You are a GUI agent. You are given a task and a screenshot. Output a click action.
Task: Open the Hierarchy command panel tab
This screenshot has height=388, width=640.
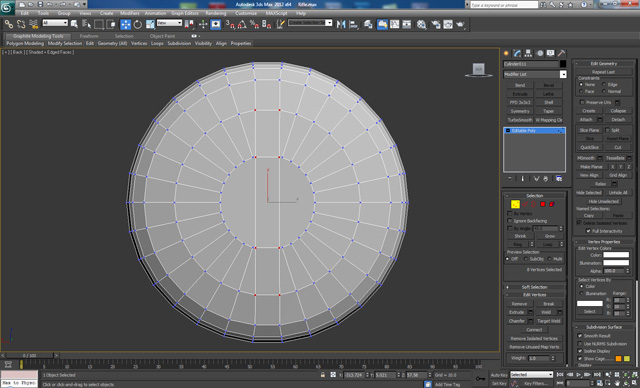528,53
